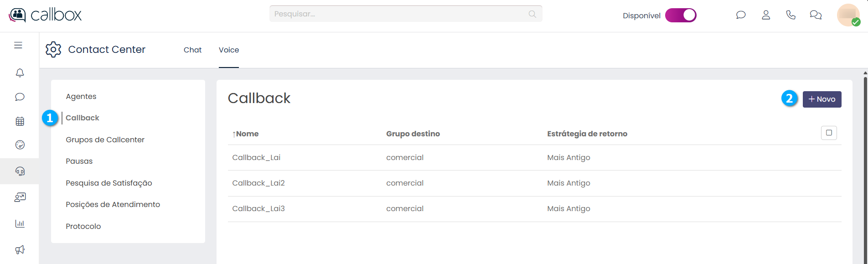Open the megaphone campaigns icon

point(20,249)
